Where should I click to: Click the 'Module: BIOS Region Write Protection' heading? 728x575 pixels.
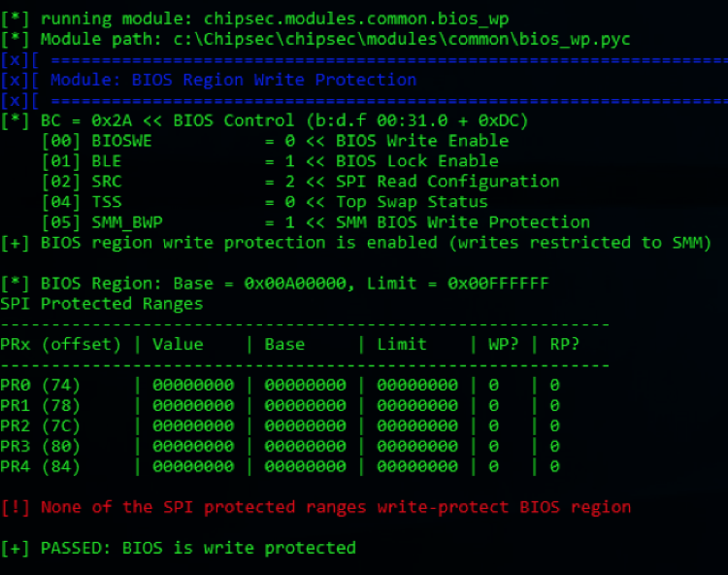tap(233, 80)
